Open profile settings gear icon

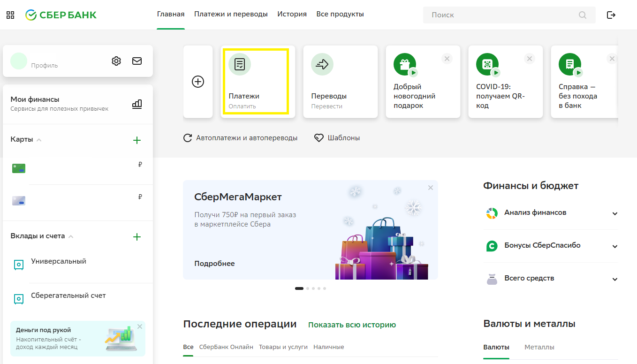(x=116, y=61)
